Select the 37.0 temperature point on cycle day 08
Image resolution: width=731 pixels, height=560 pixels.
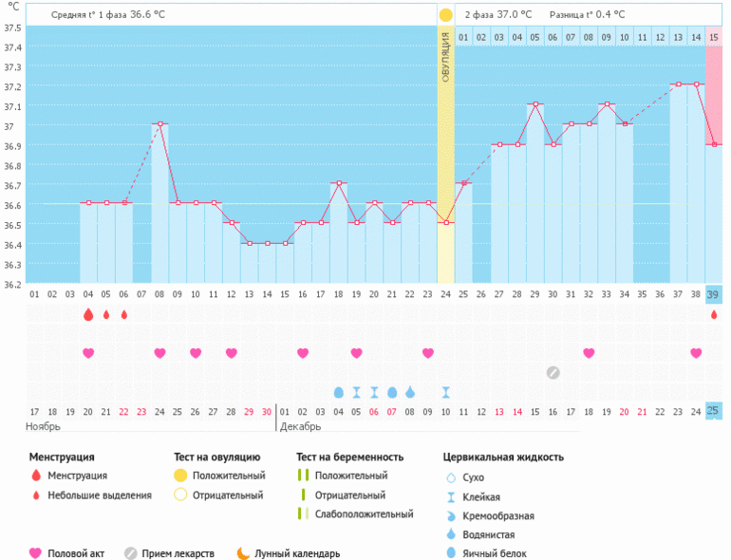(x=159, y=124)
